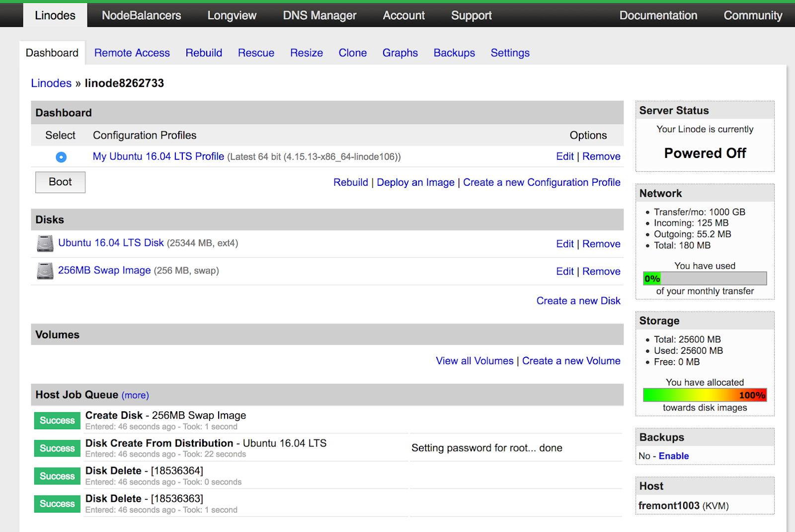Go to Longview in the top bar

[x=232, y=15]
